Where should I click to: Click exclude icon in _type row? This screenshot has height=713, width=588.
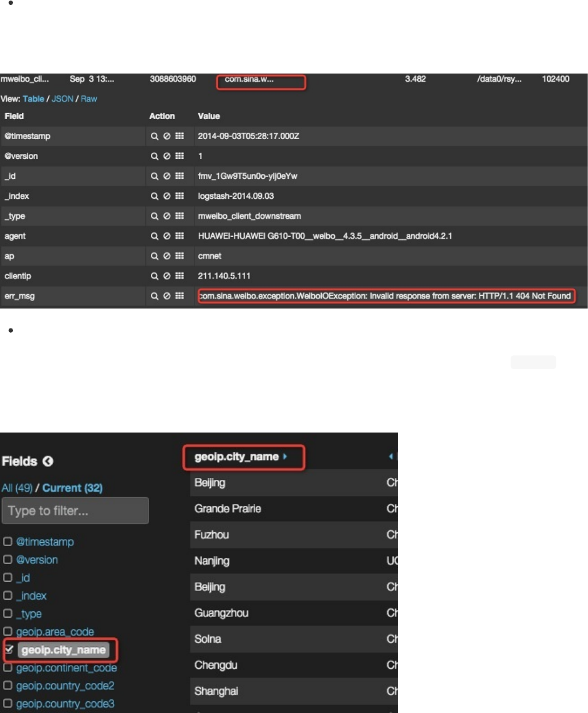pos(167,216)
